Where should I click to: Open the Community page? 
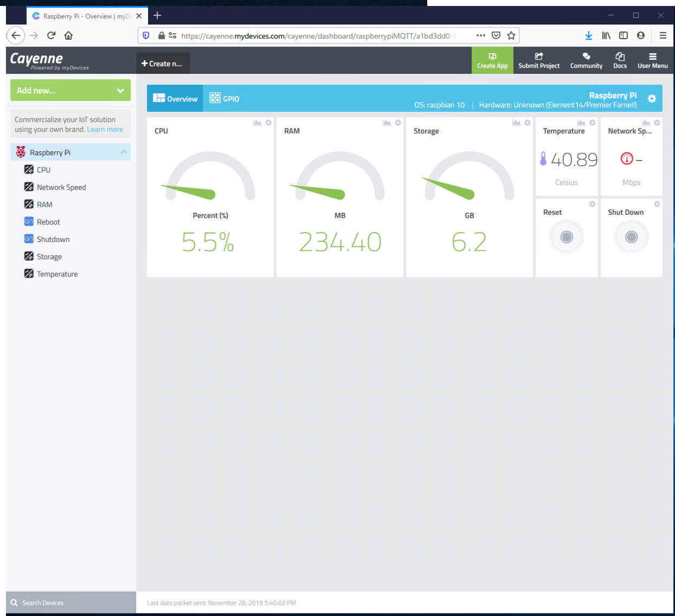point(586,60)
